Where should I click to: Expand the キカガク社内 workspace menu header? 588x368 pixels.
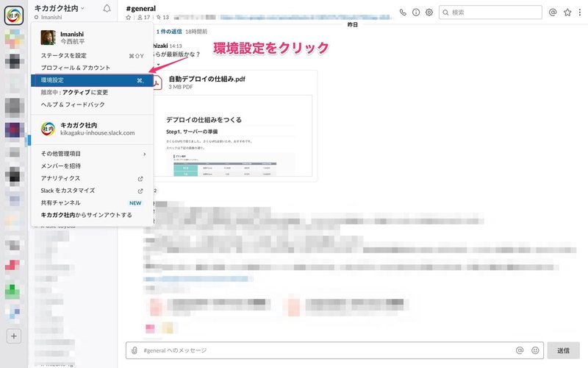[60, 8]
